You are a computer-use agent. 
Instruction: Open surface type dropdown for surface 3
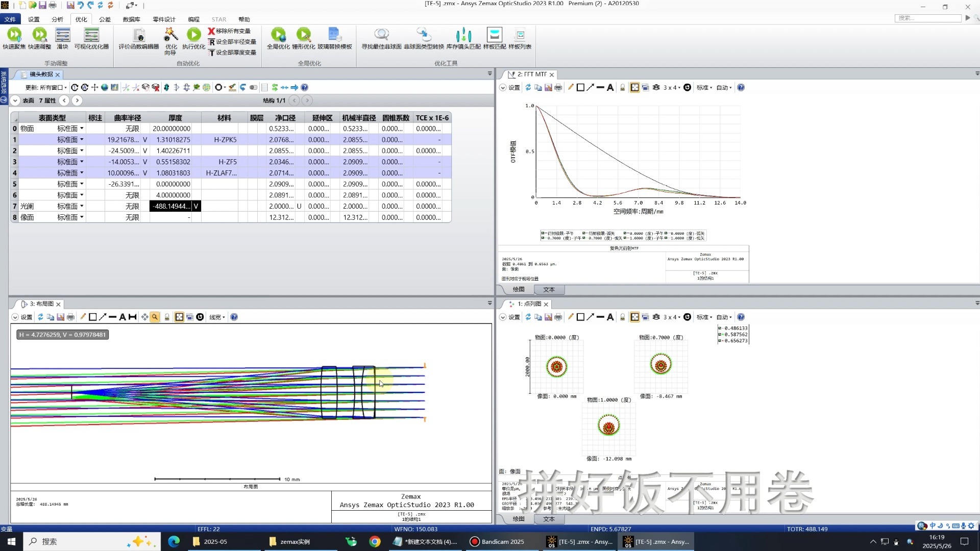(82, 162)
